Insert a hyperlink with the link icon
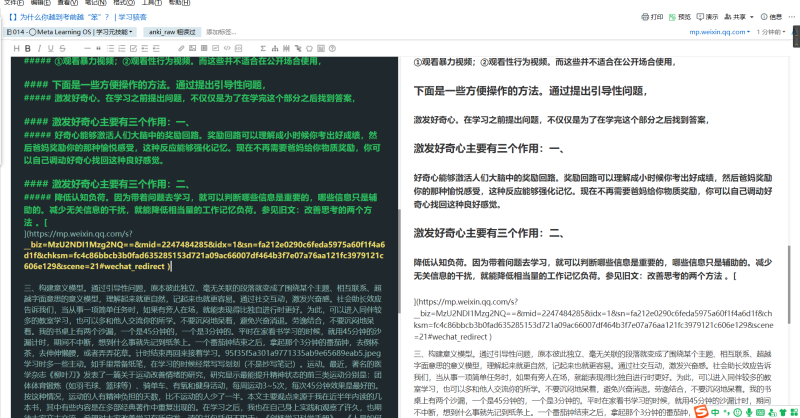 [x=181, y=48]
